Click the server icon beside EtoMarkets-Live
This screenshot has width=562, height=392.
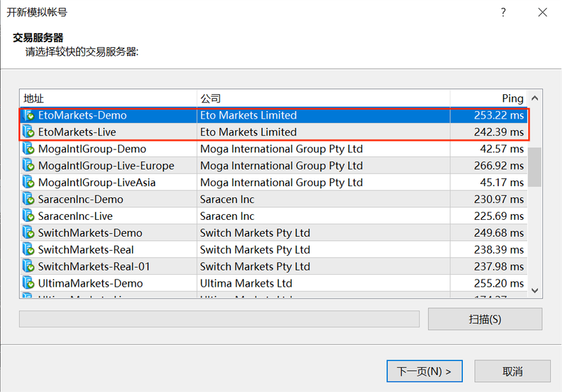28,132
